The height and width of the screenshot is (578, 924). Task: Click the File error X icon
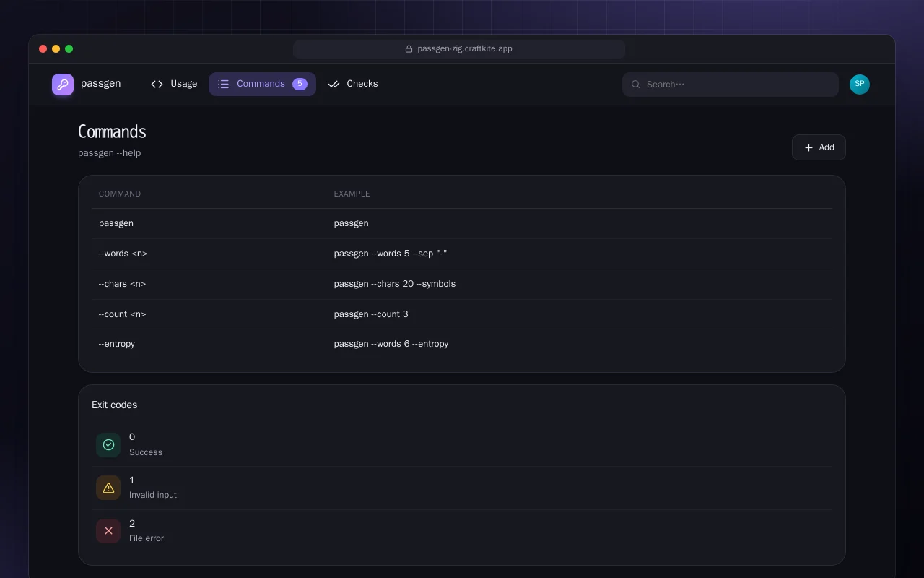tap(108, 531)
